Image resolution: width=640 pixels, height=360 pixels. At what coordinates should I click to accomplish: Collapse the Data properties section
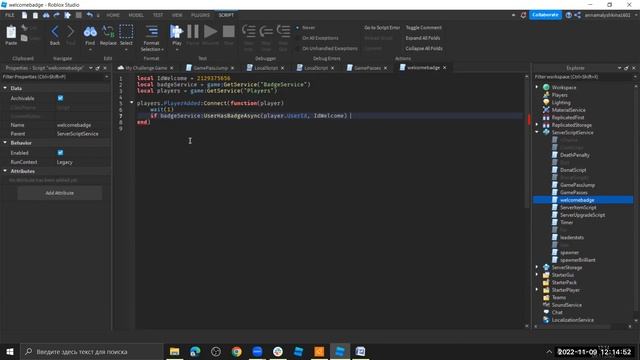coord(5,88)
